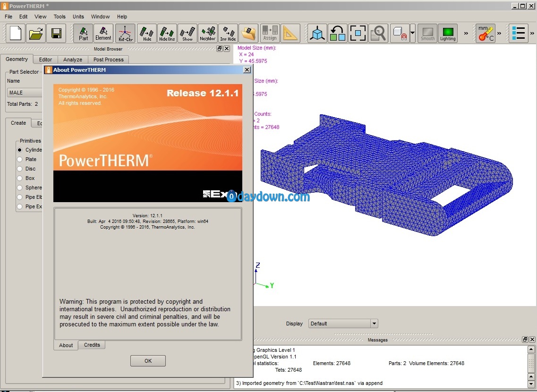This screenshot has height=392, width=537.
Task: Open the View menu
Action: tap(41, 17)
